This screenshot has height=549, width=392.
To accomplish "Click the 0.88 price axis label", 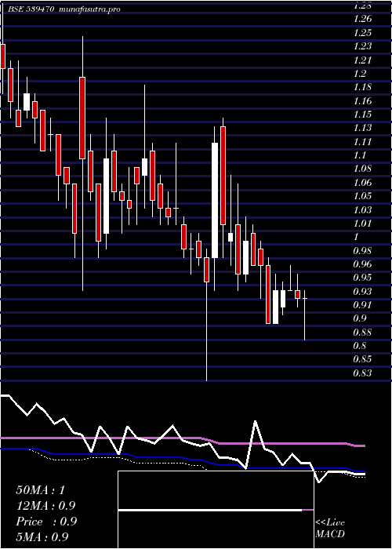I will (362, 333).
